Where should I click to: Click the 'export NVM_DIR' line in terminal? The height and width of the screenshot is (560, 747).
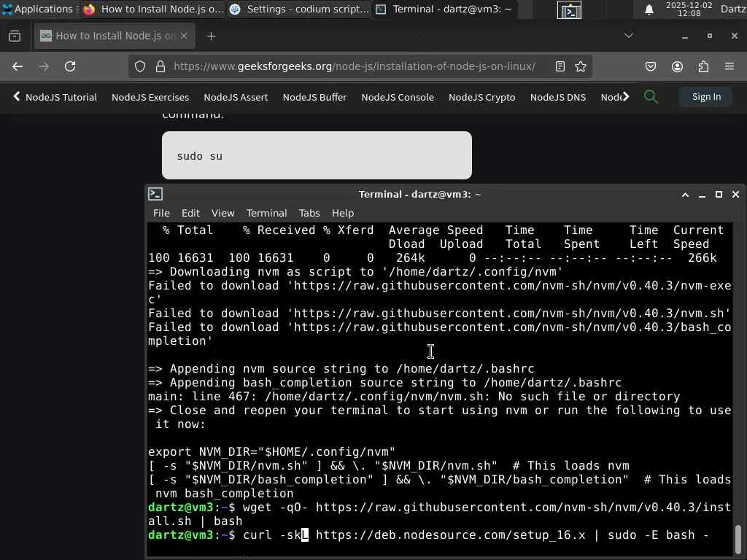click(x=271, y=451)
